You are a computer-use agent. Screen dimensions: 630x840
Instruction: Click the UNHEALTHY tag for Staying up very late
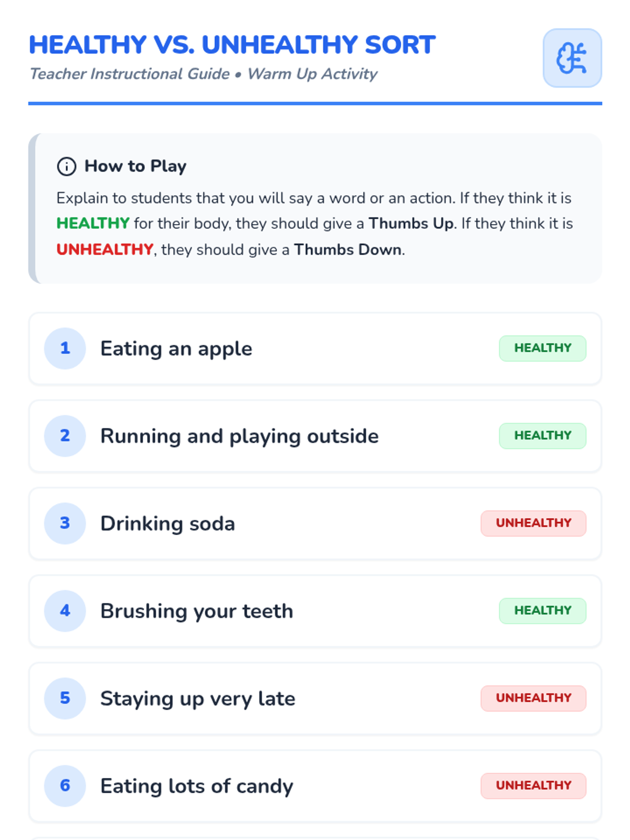click(533, 698)
